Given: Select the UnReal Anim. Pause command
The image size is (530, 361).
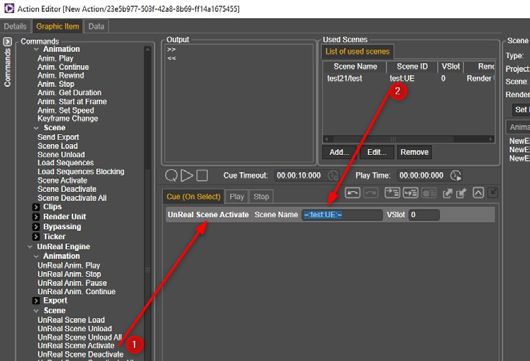Looking at the screenshot, I should (72, 283).
